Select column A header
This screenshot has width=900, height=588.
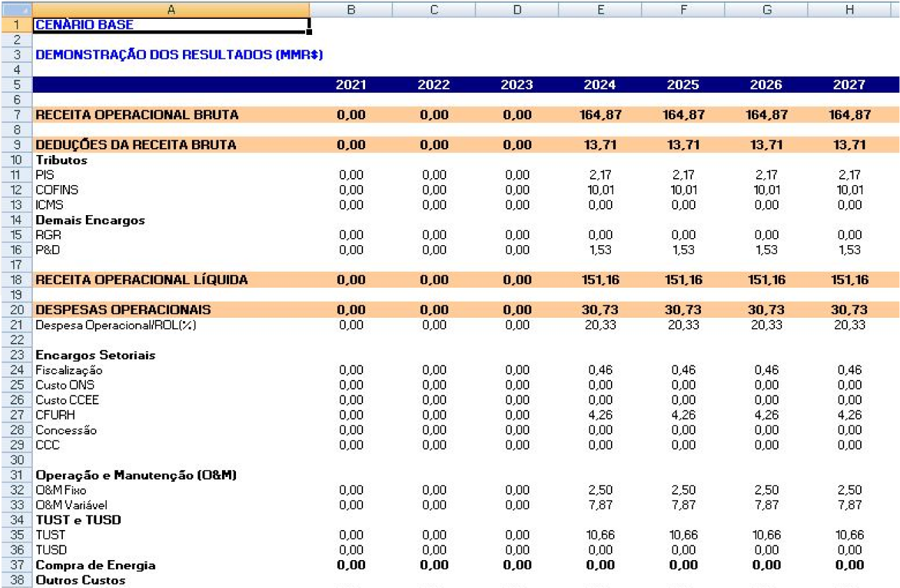(x=171, y=9)
